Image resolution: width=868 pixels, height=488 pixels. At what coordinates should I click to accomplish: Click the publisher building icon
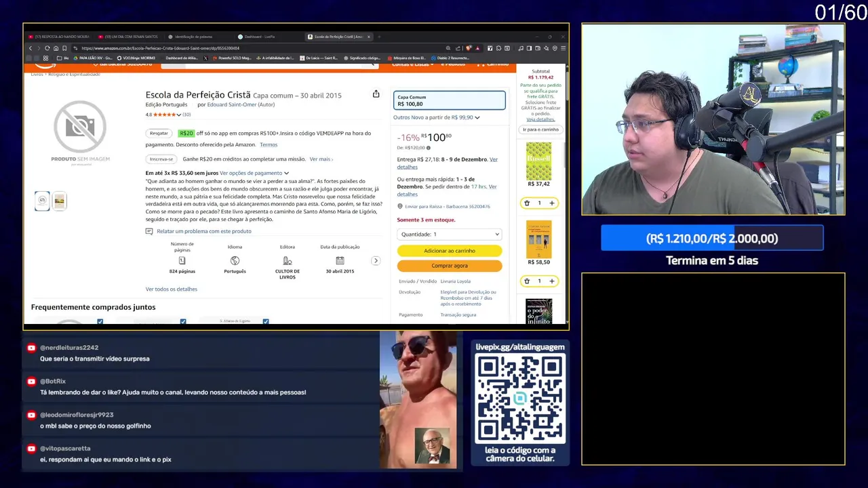pos(288,260)
